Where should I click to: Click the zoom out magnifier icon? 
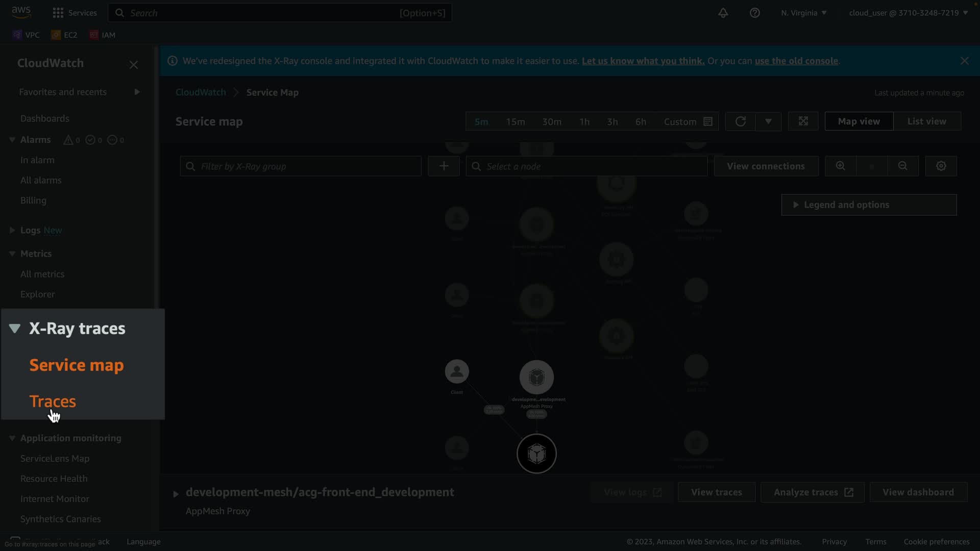[902, 166]
